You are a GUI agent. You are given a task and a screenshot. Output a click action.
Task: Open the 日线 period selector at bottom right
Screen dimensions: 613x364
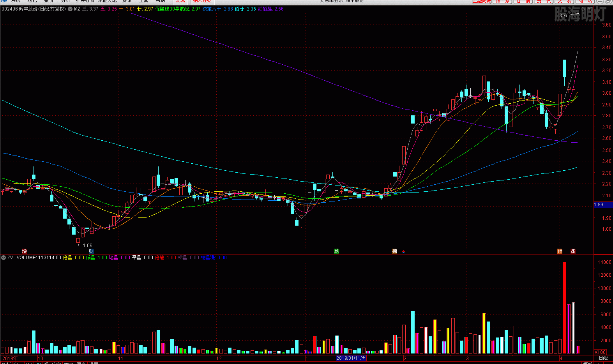coord(603,358)
